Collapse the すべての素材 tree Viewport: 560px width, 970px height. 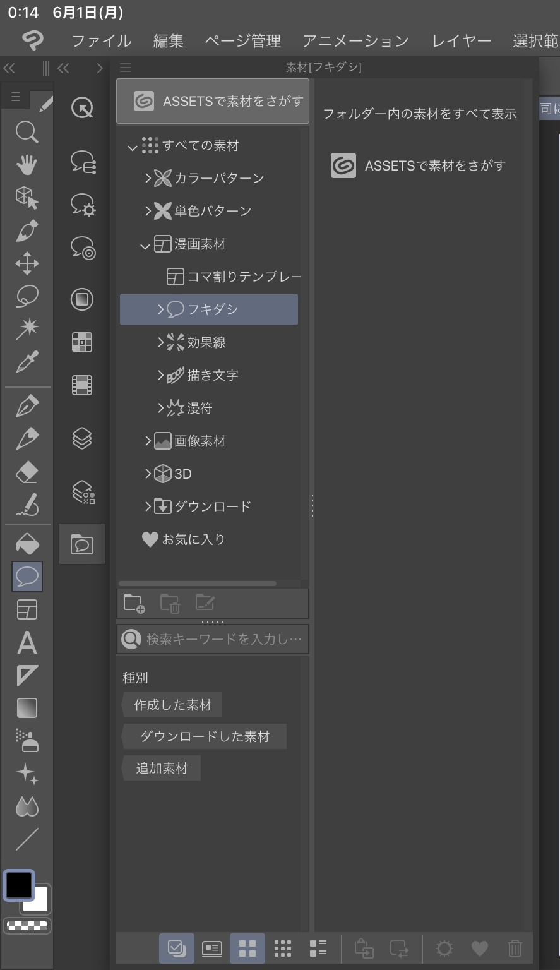(x=132, y=147)
